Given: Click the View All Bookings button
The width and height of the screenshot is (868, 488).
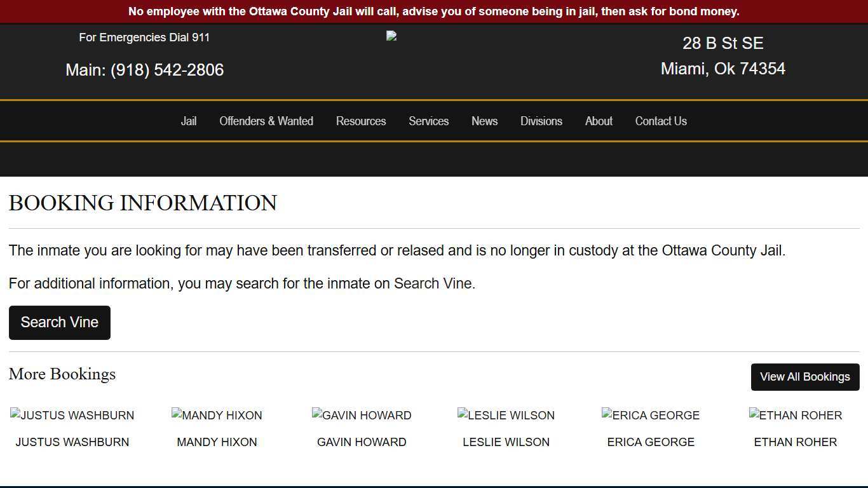Looking at the screenshot, I should 804,377.
